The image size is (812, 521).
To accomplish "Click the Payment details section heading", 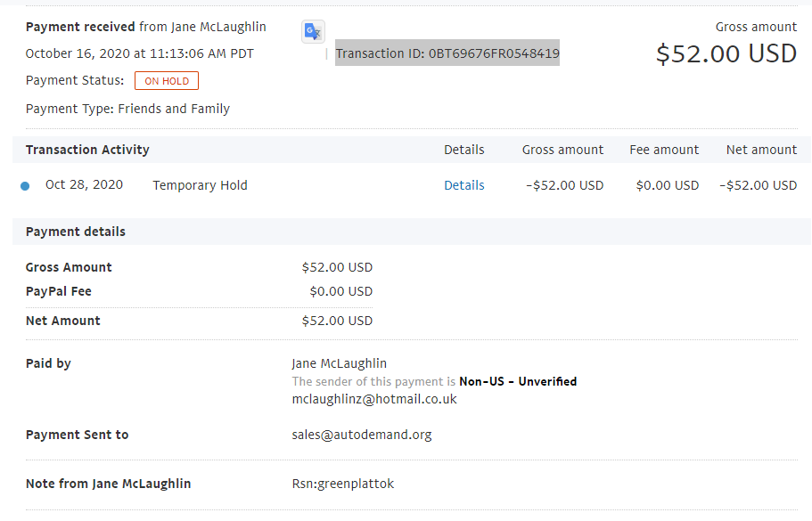I will [76, 232].
